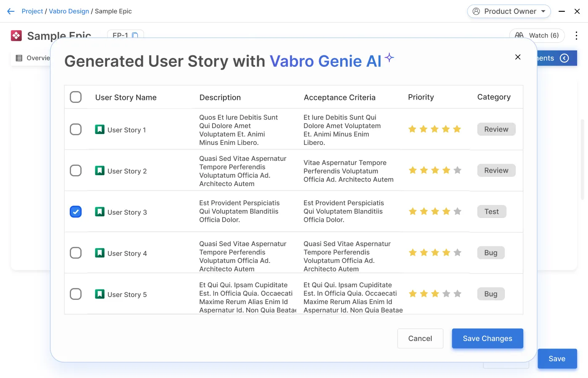Open the Project breadcrumb link

pos(32,11)
